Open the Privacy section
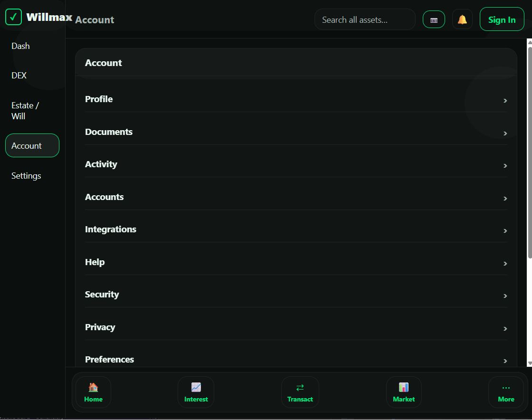 pyautogui.click(x=296, y=327)
